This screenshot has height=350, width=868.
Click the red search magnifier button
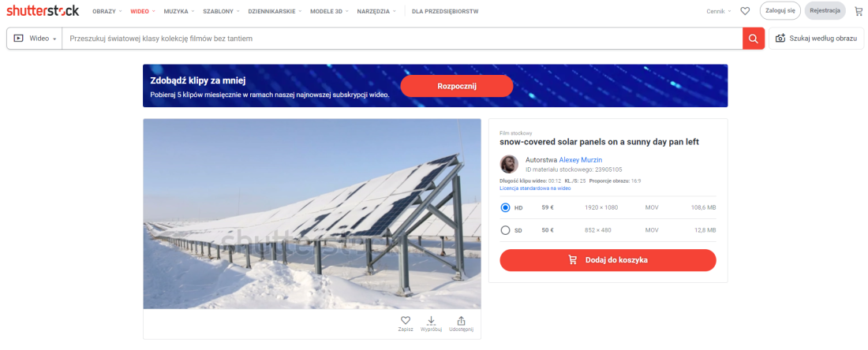coord(753,39)
